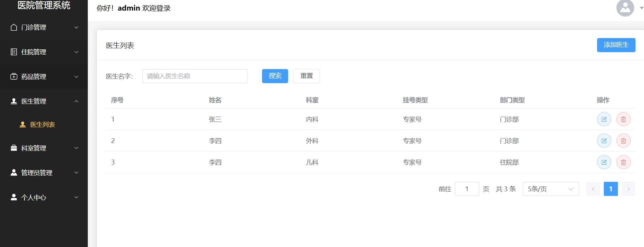Expand the 科室管理 chevron

click(x=76, y=148)
